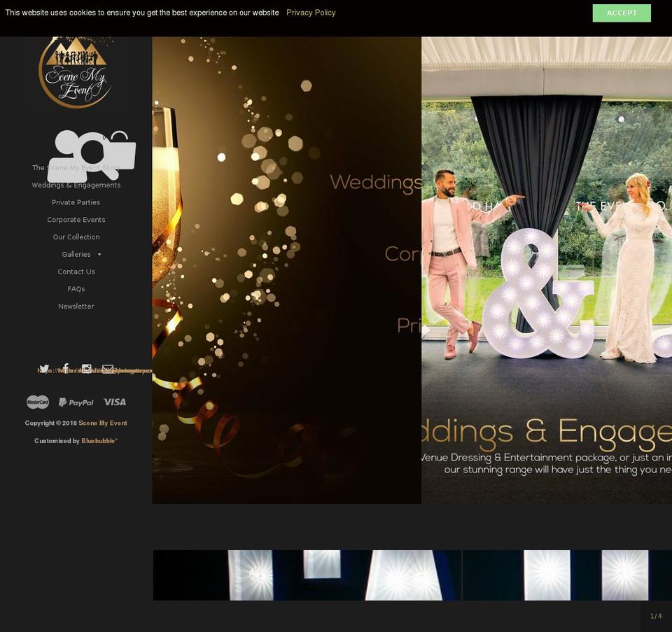The height and width of the screenshot is (632, 672).
Task: Click the PayPal payment icon
Action: pos(76,402)
